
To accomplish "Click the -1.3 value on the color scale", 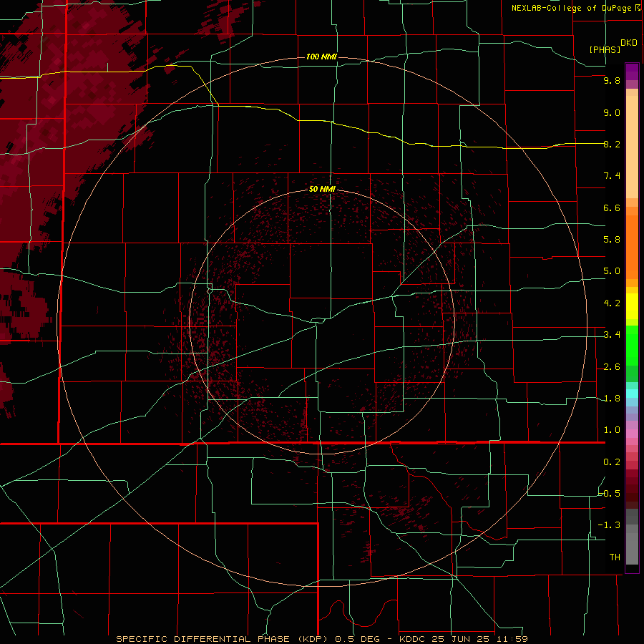I will point(610,525).
